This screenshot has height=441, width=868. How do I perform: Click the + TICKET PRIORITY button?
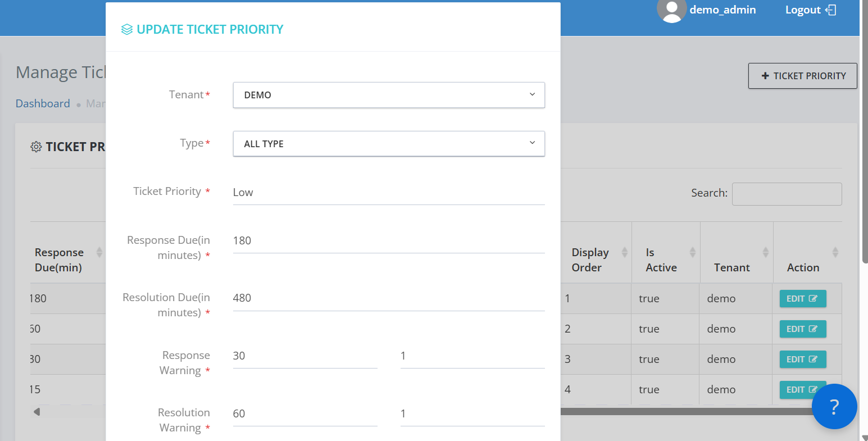[803, 76]
